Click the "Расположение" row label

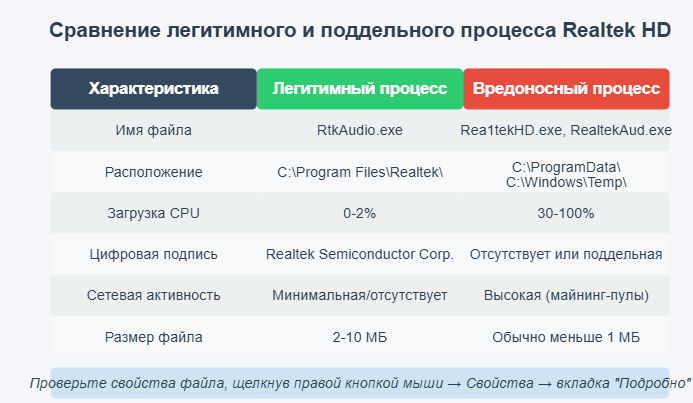point(153,172)
